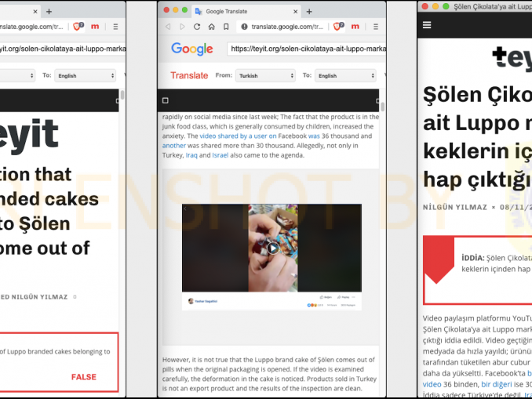Close the Google Translate tab

click(296, 12)
